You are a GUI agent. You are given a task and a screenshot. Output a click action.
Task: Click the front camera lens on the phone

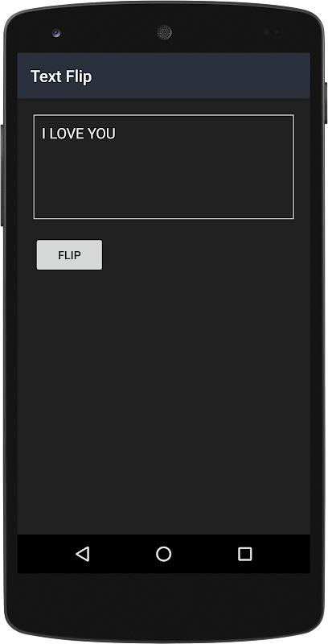(x=56, y=33)
